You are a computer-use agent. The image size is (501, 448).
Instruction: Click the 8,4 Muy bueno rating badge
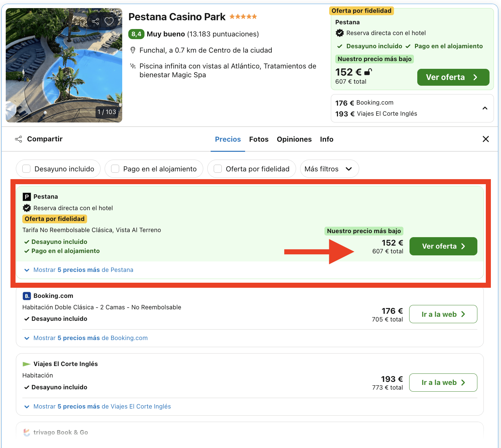point(136,34)
